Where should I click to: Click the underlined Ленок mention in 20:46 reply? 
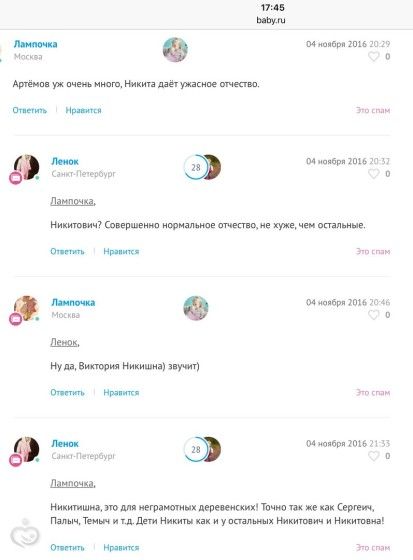tap(65, 342)
